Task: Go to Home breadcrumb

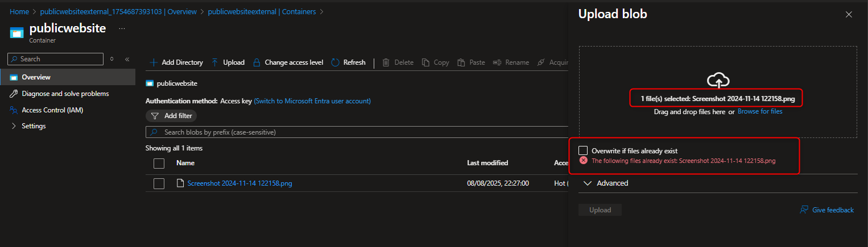Action: pos(19,11)
